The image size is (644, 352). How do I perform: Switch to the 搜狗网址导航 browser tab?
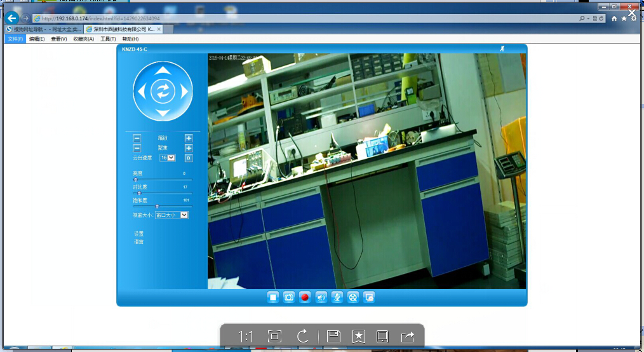tap(43, 29)
